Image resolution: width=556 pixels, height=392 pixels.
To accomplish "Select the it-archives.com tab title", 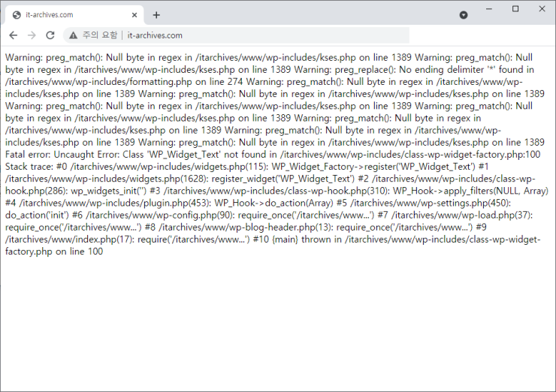I will coord(49,15).
